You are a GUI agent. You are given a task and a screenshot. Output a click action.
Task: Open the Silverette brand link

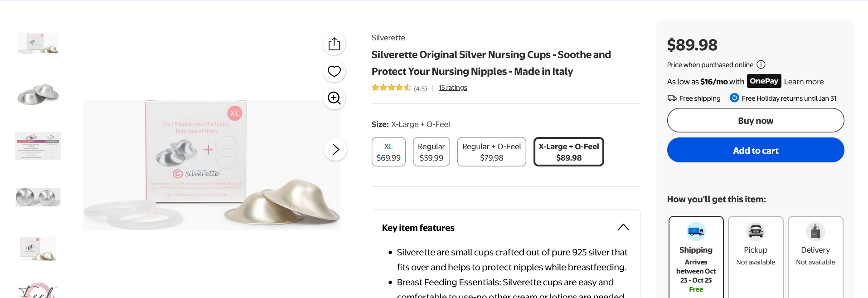click(388, 38)
